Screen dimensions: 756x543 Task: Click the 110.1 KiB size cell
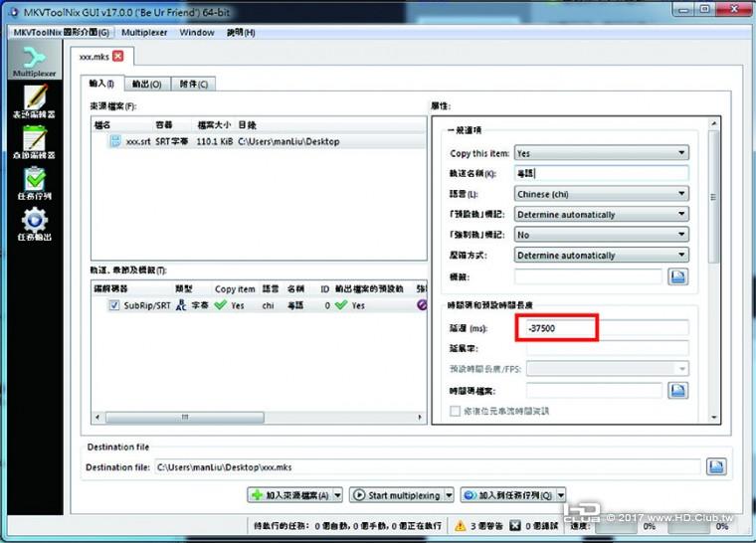pyautogui.click(x=215, y=142)
